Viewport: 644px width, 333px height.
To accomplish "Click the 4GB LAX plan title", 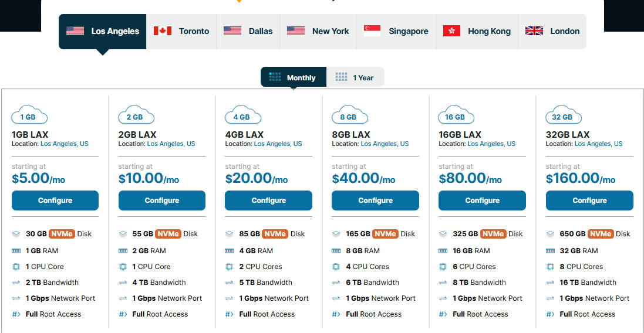I will pos(244,134).
